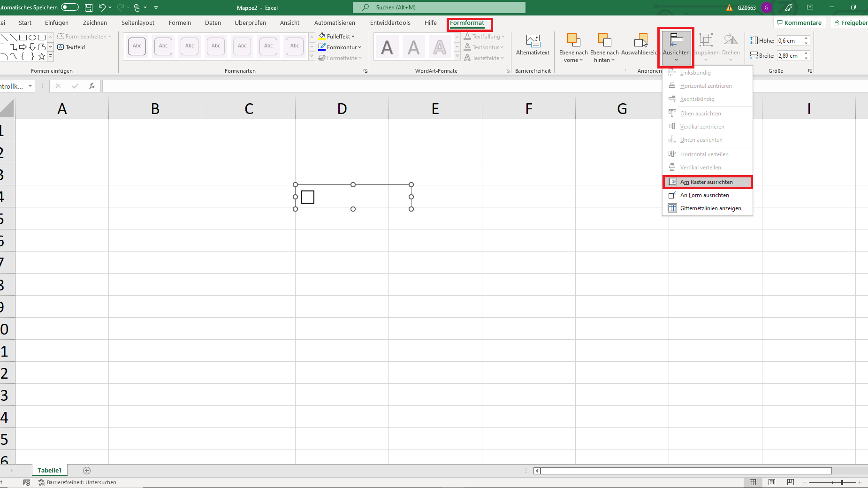This screenshot has height=488, width=868.
Task: Click the Undo icon
Action: click(102, 8)
